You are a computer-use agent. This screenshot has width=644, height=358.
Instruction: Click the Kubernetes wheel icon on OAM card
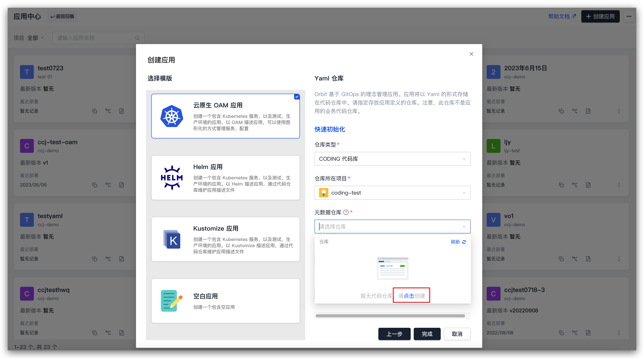coord(172,116)
